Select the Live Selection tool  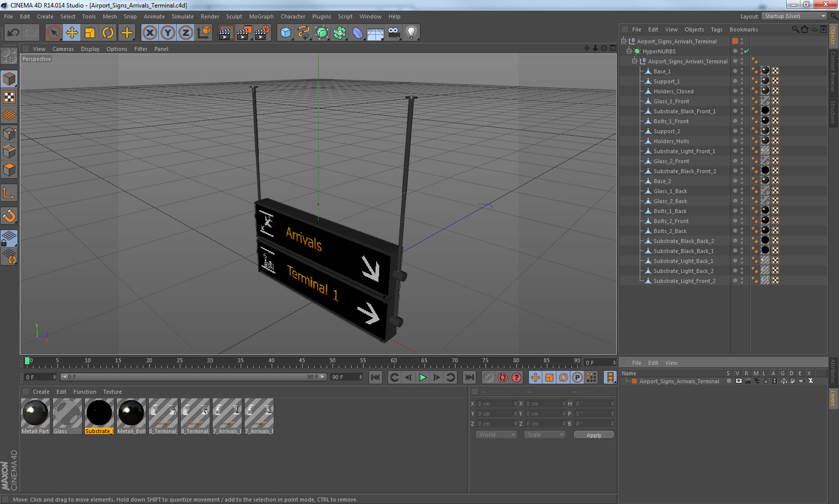click(53, 33)
